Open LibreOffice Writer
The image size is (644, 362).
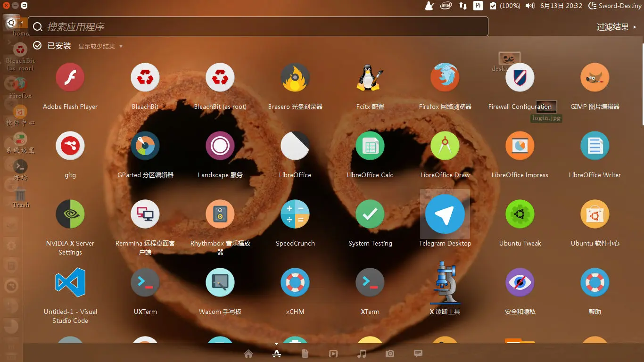594,146
